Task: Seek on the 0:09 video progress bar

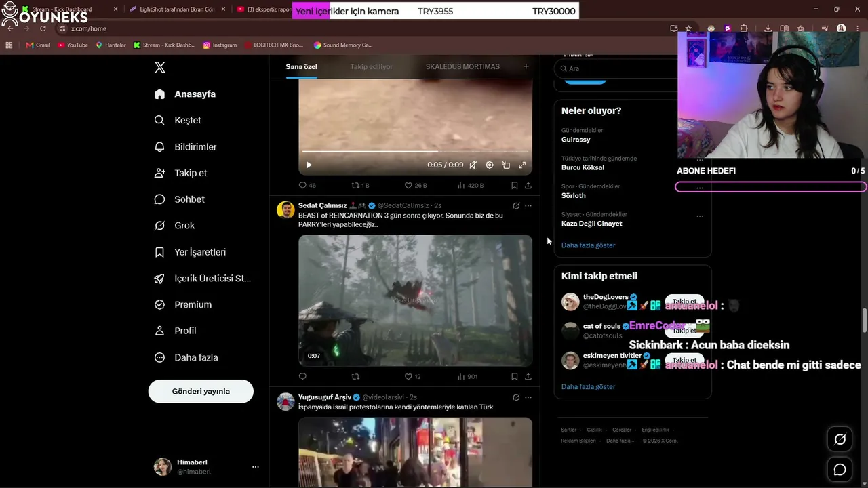Action: click(415, 151)
